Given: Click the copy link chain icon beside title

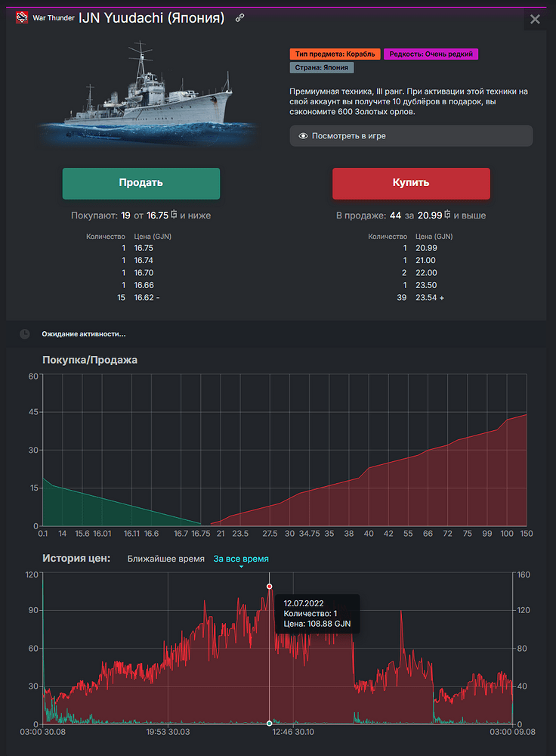Looking at the screenshot, I should 240,18.
